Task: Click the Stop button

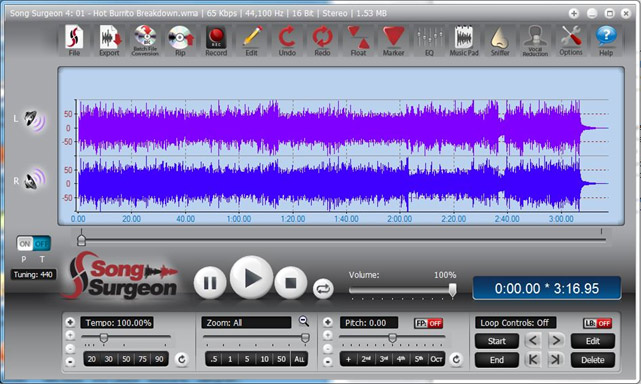Action: click(291, 283)
